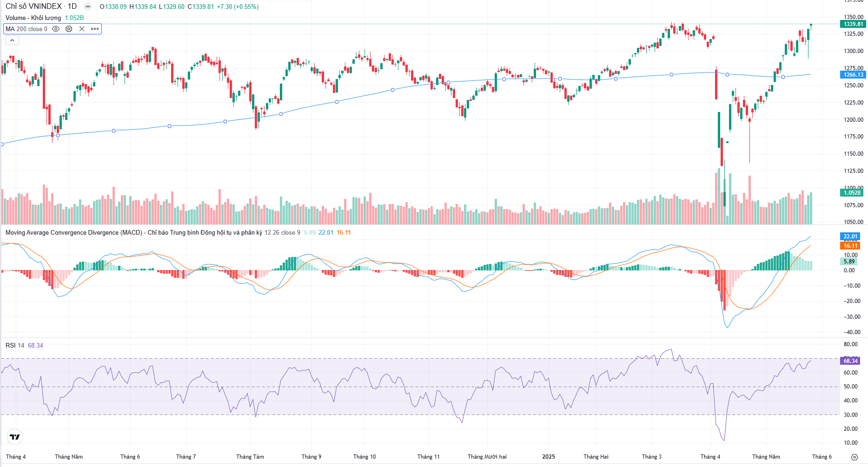The width and height of the screenshot is (868, 467).
Task: Click Tháng 10 on time axis
Action: tap(364, 457)
